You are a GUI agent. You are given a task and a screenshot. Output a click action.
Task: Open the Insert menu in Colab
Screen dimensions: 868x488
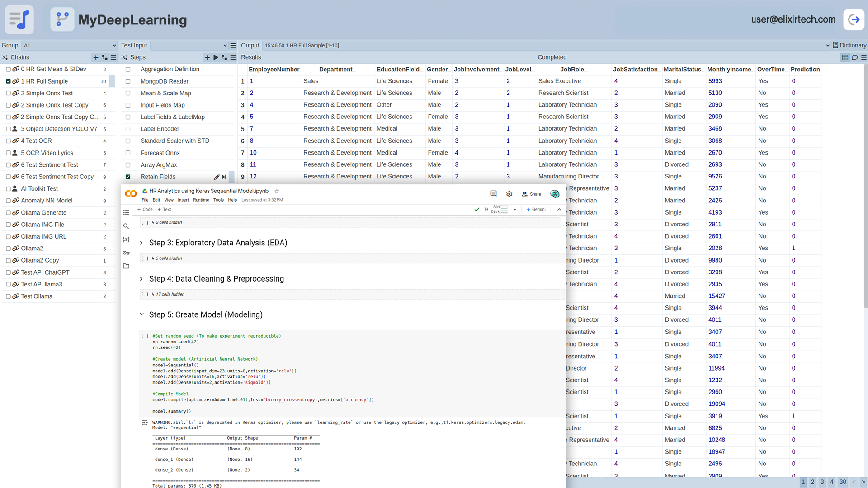[183, 200]
